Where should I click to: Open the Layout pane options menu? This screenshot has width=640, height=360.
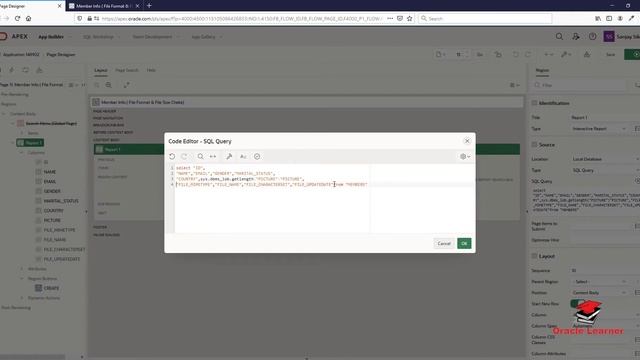click(515, 85)
